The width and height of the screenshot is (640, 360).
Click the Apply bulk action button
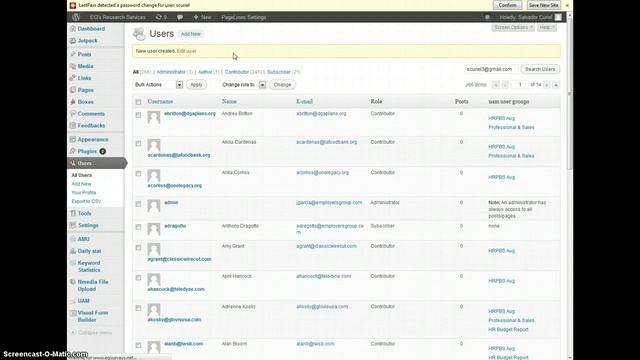click(x=196, y=84)
